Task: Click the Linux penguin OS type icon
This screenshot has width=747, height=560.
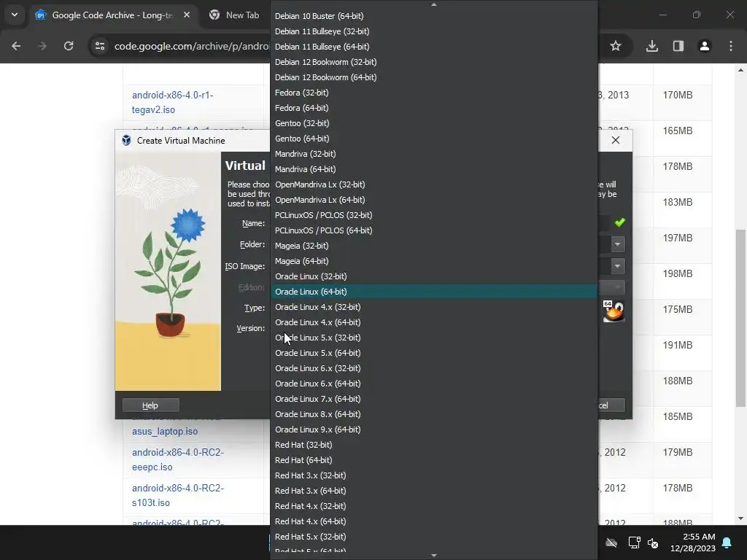Action: click(613, 311)
